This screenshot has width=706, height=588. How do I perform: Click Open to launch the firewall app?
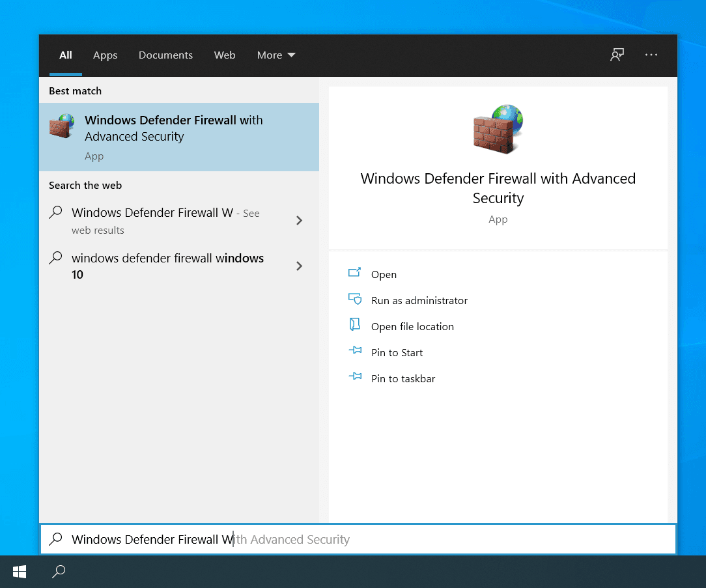[384, 275]
